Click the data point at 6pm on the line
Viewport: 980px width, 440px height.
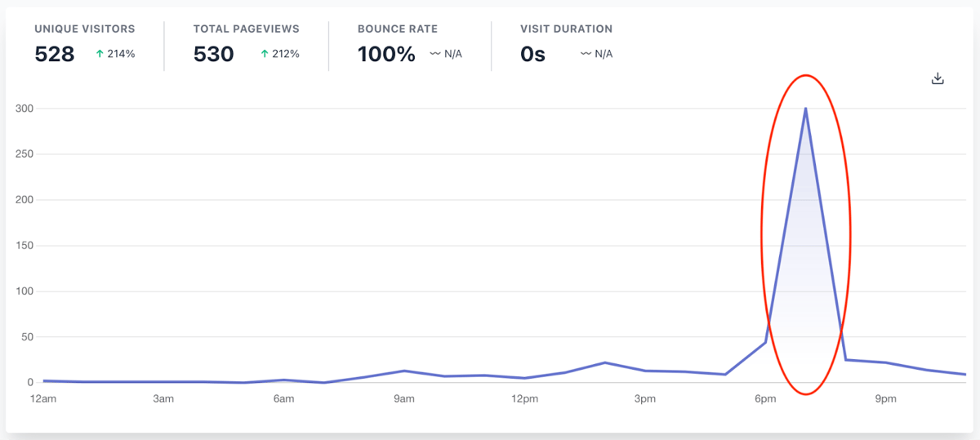765,342
